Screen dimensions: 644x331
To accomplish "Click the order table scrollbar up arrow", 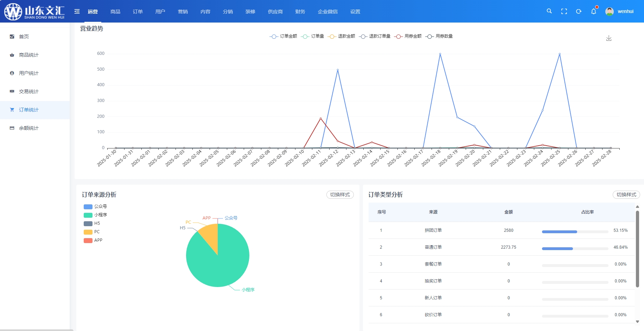I will [x=637, y=207].
